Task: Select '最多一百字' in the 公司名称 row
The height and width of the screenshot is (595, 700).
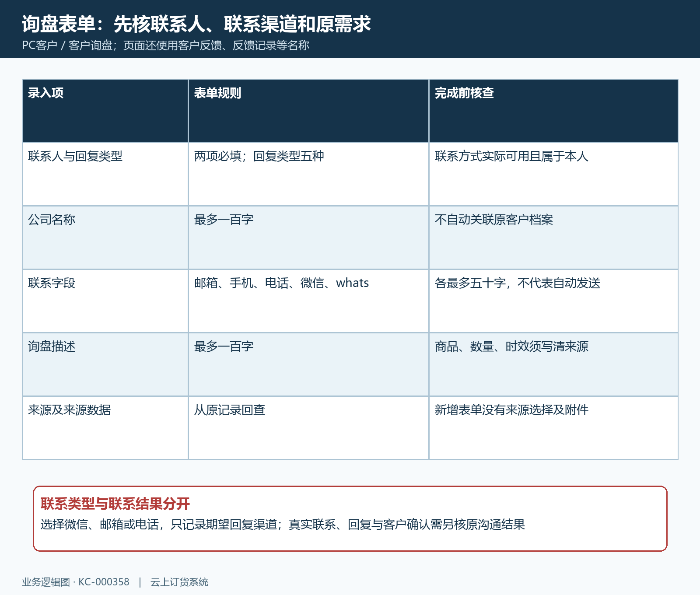Action: 308,238
